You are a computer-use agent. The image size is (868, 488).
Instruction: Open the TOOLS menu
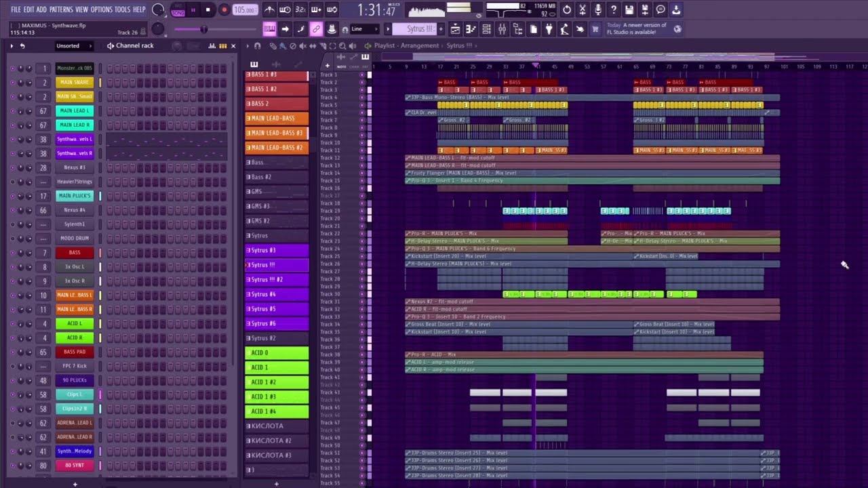[122, 9]
